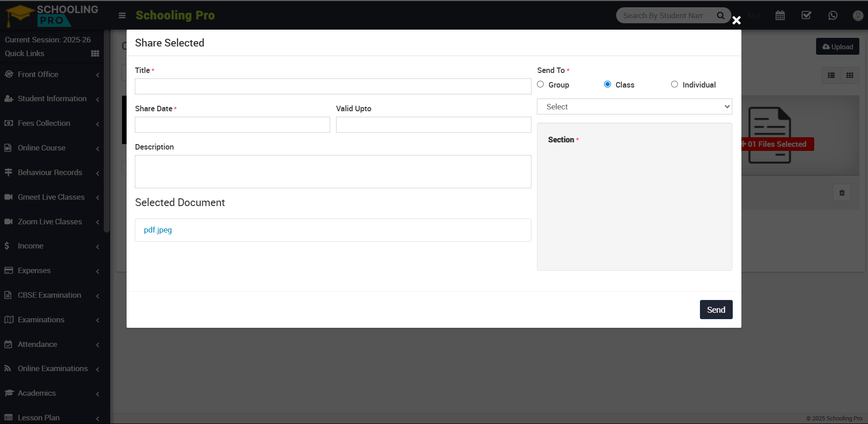Expand the Student Information menu arrow

coord(97,99)
